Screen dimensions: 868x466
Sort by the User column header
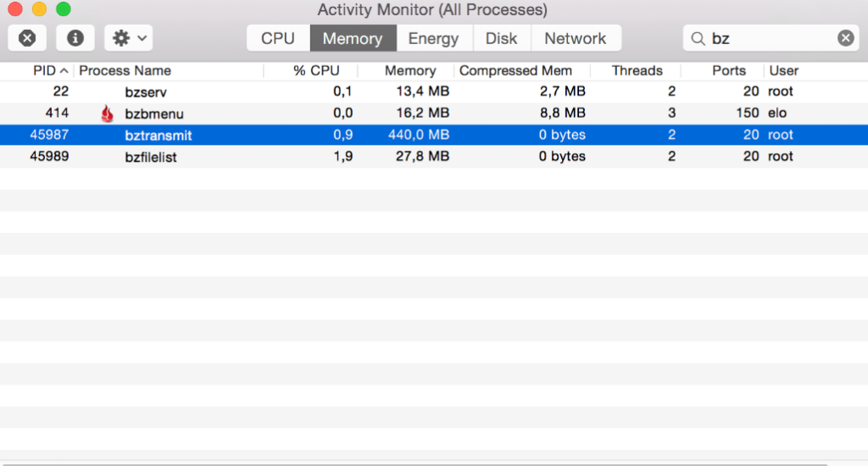(784, 71)
